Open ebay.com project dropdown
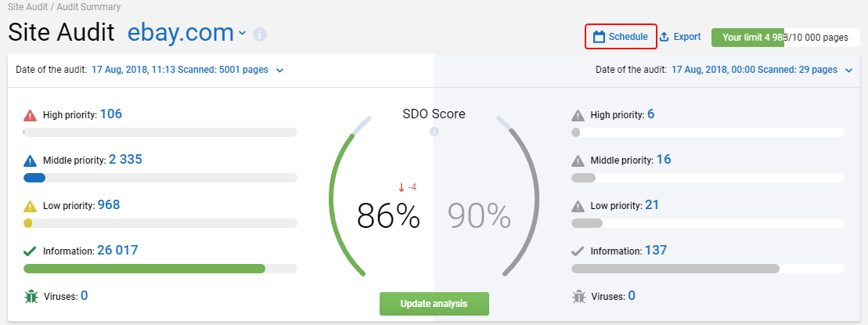The image size is (868, 325). 242,33
